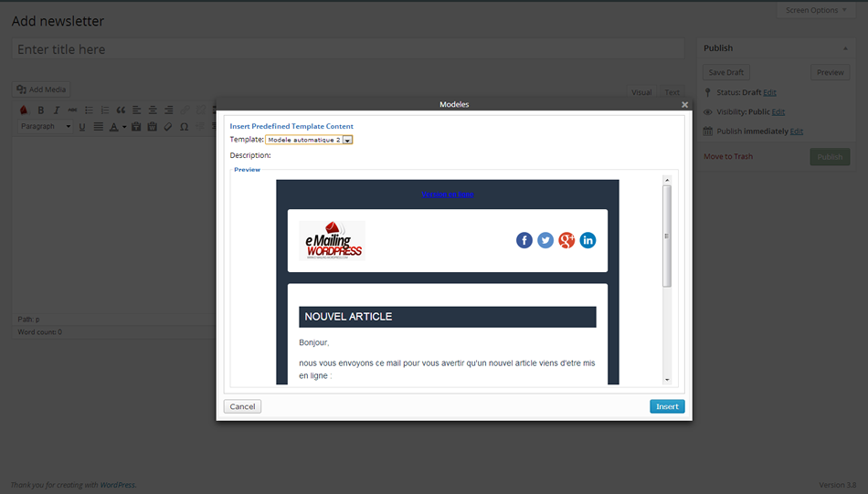Screen dimensions: 868x494
Task: Click the blue Insert button
Action: pyautogui.click(x=667, y=406)
